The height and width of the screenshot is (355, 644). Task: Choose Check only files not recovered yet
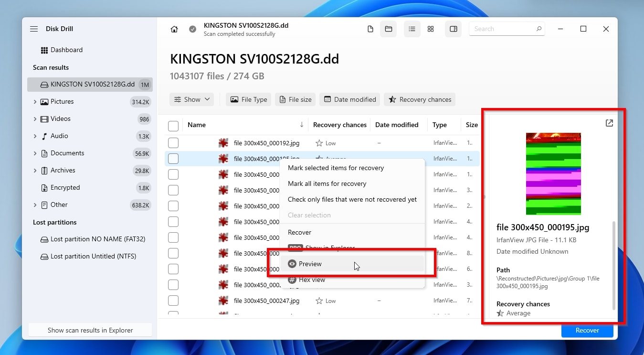coord(352,200)
